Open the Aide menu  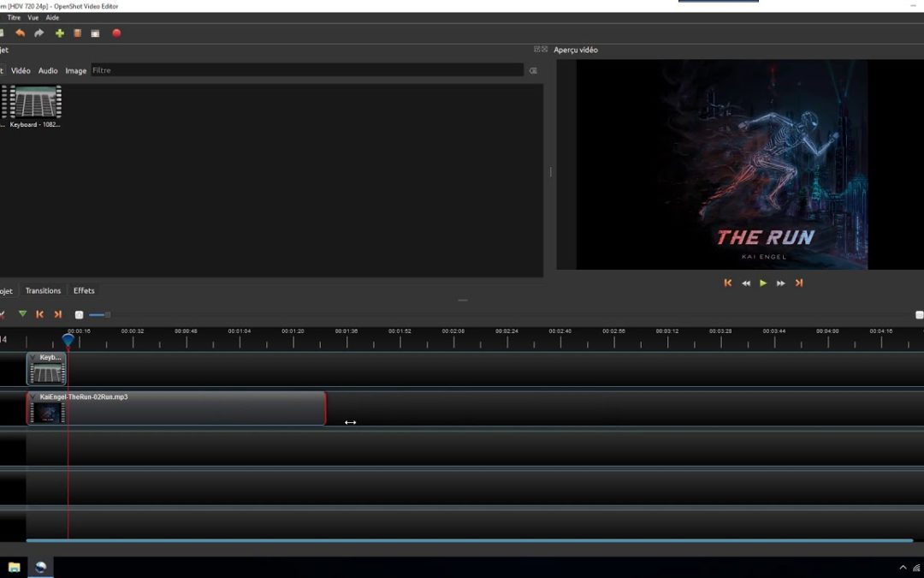point(53,17)
